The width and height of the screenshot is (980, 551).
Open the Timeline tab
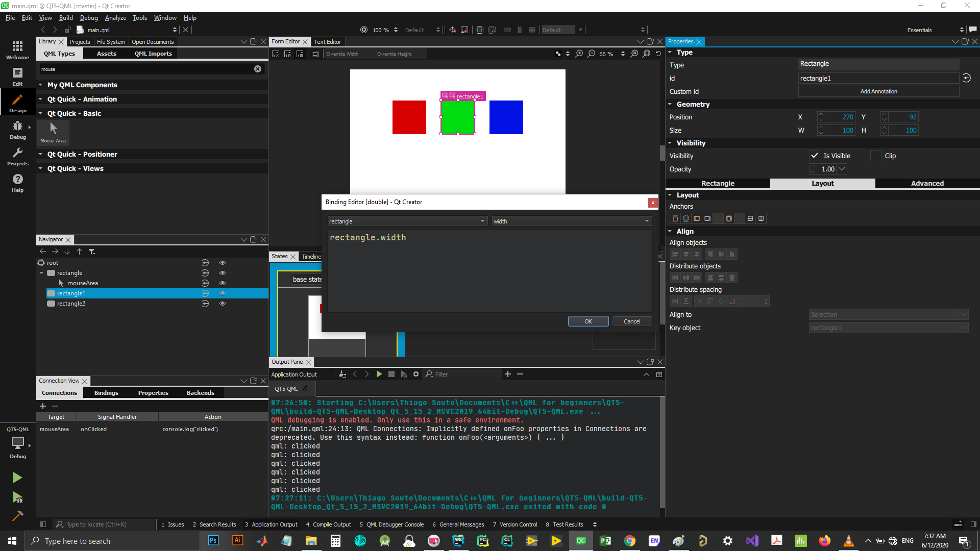coord(311,256)
